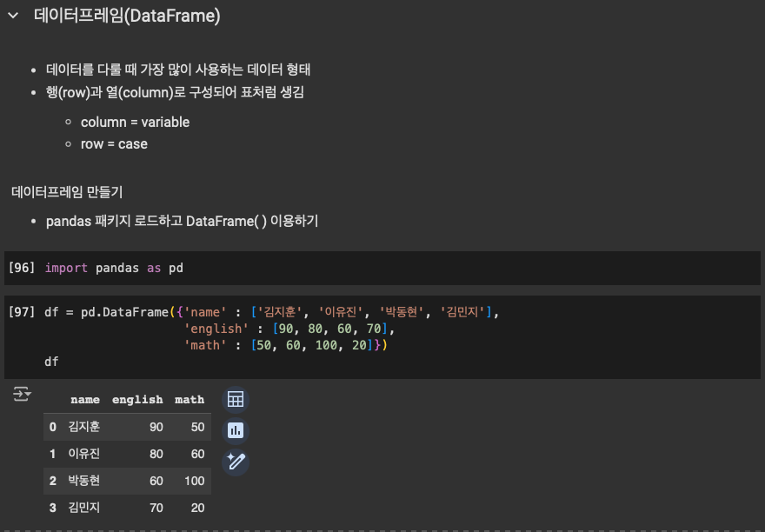Image resolution: width=765 pixels, height=532 pixels.
Task: Click the 데이터를 다룰 때 bullet text
Action: 178,70
